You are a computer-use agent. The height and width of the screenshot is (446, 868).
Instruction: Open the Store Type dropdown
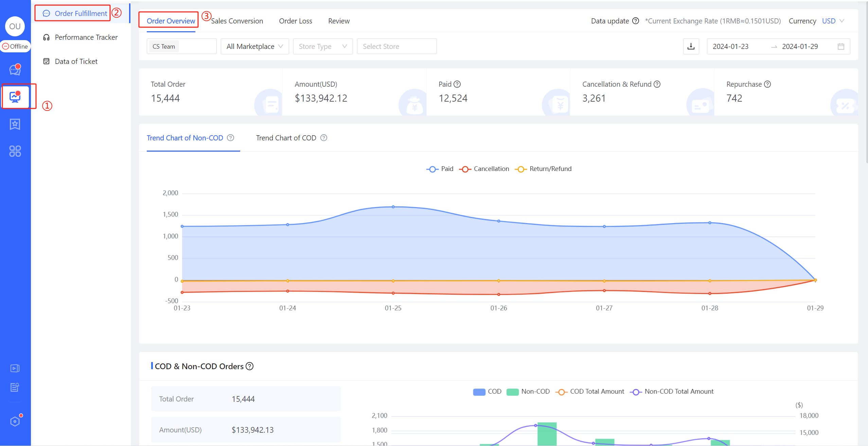pyautogui.click(x=323, y=46)
